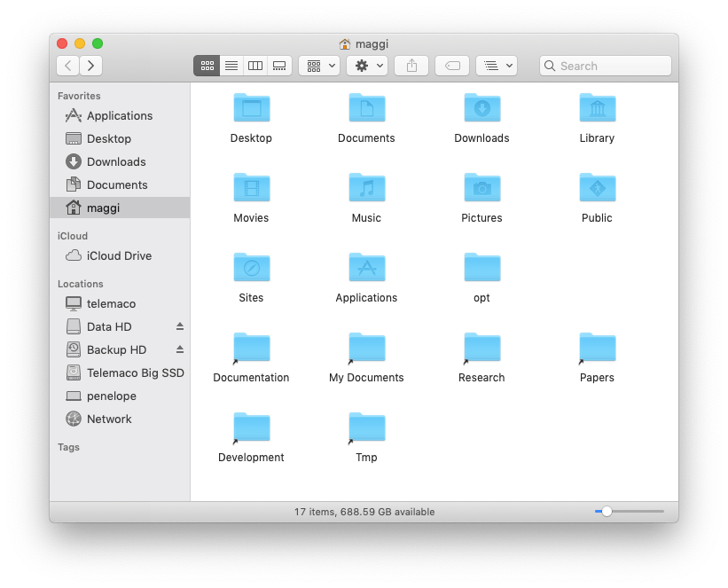Viewport: 728px width, 588px height.
Task: Open the Action gear menu
Action: point(366,66)
